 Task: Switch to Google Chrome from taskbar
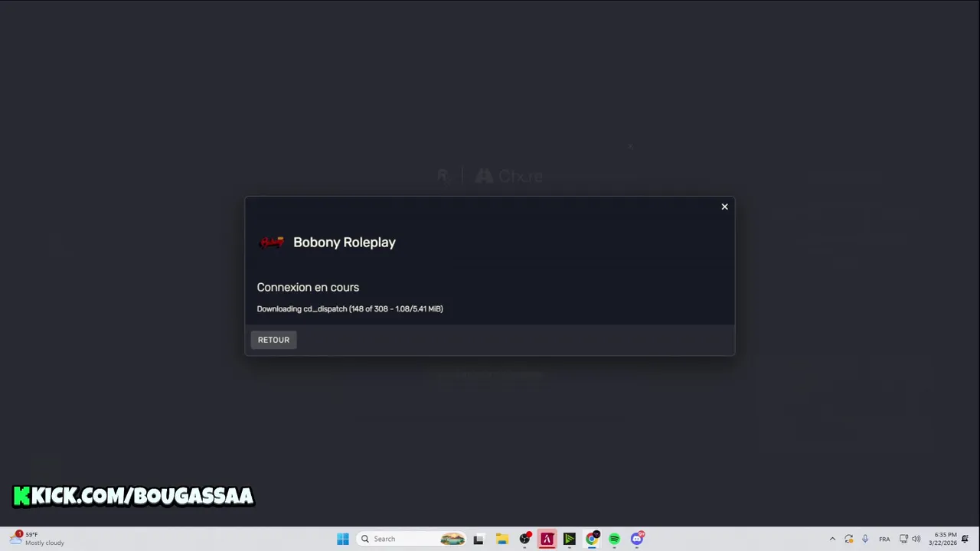592,539
